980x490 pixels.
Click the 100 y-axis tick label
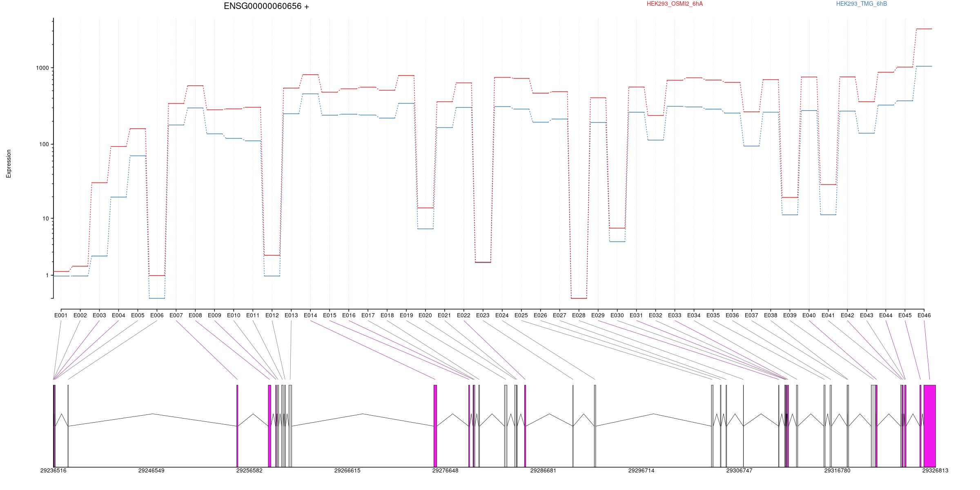coord(44,144)
